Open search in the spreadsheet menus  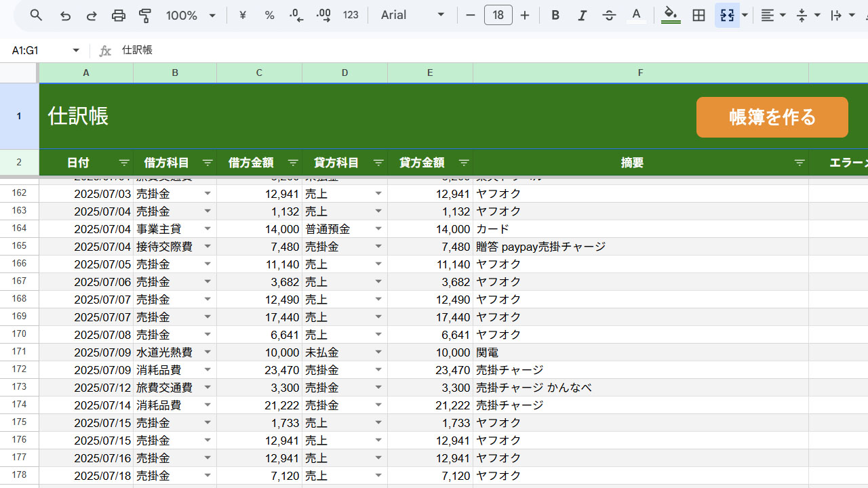[36, 15]
